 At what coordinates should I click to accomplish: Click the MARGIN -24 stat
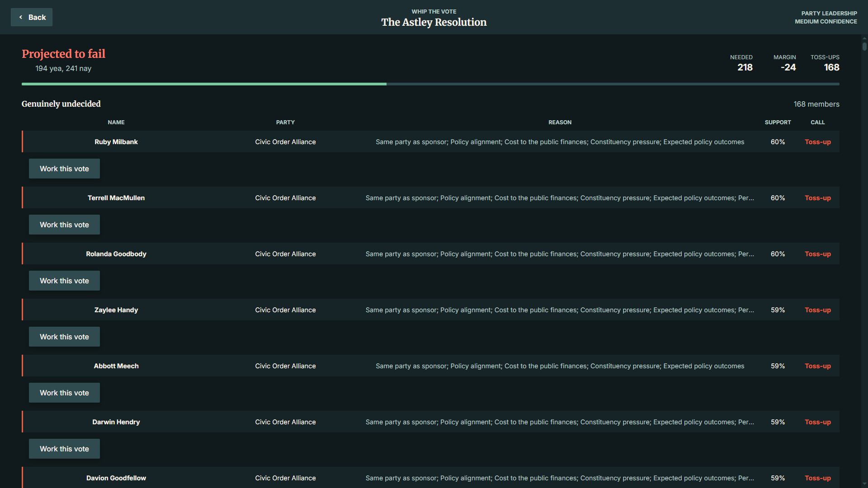785,63
